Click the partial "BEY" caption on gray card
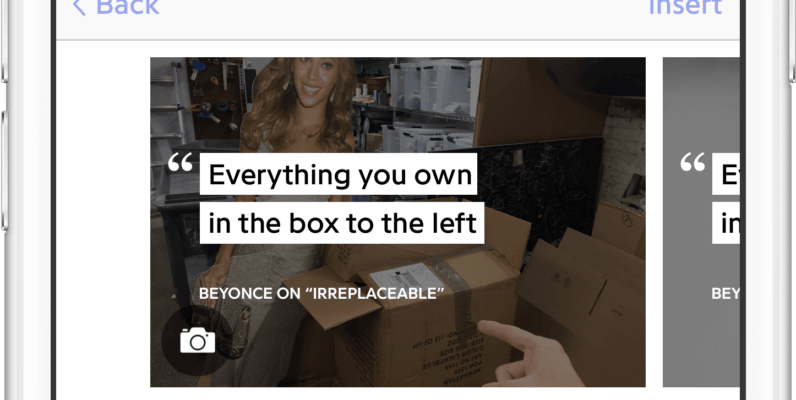This screenshot has width=796, height=400. pos(725,293)
